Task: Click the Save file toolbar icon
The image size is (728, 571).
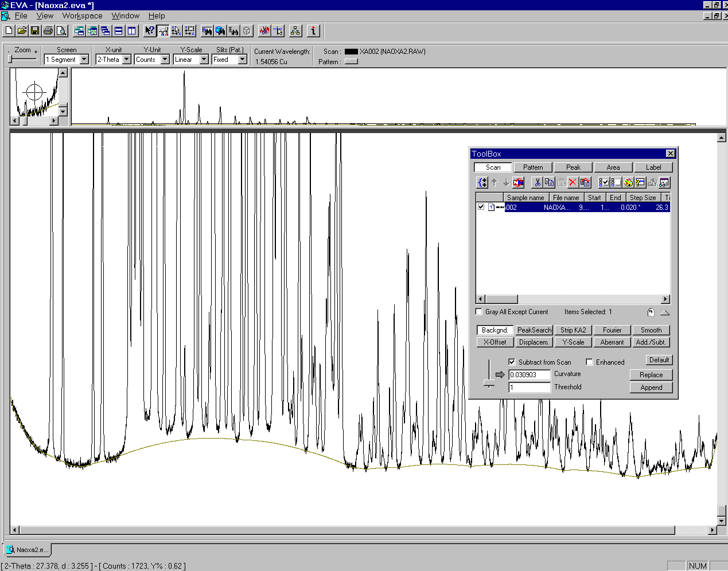Action: tap(35, 31)
